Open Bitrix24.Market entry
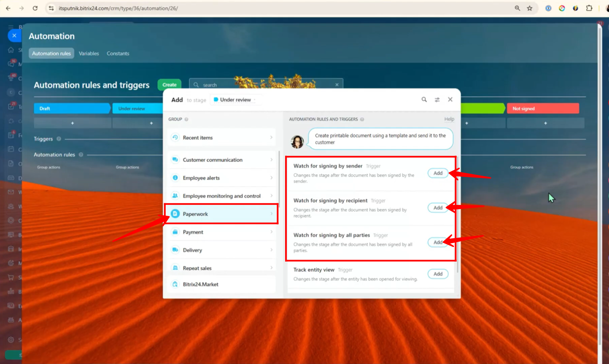The width and height of the screenshot is (609, 364). point(222,284)
